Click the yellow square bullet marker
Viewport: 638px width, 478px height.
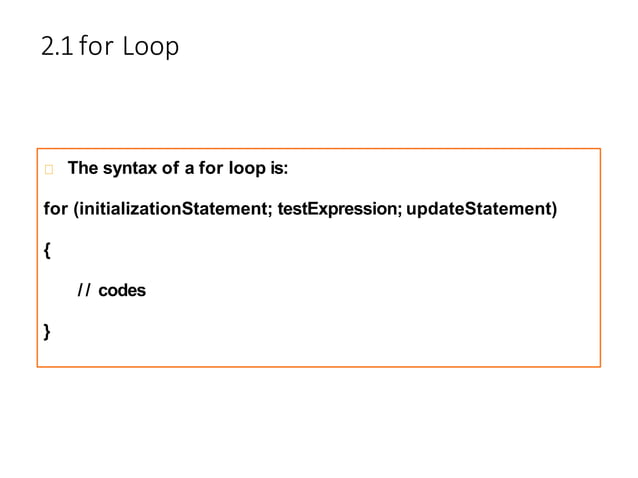tap(49, 169)
